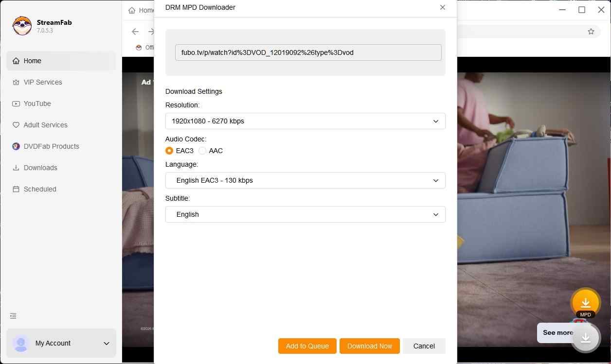
Task: Open the Downloads sidebar section
Action: coord(61,168)
